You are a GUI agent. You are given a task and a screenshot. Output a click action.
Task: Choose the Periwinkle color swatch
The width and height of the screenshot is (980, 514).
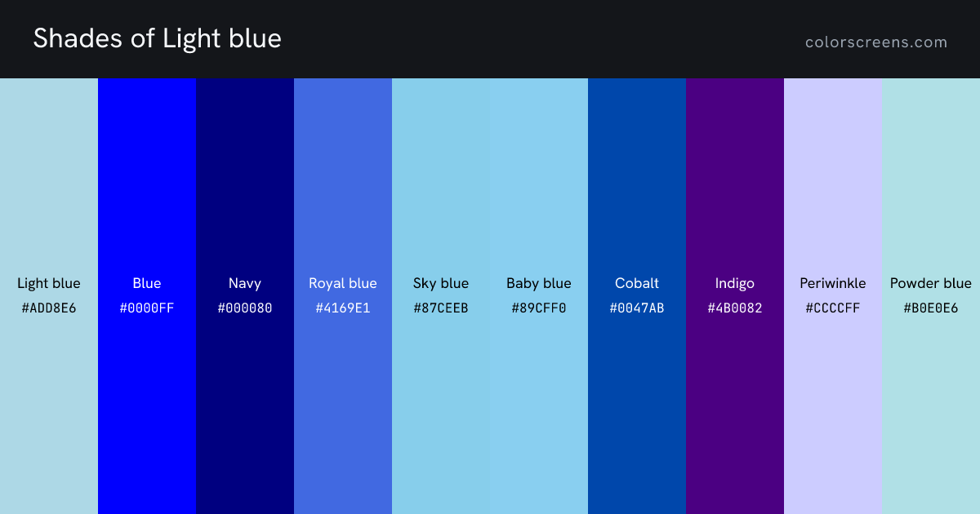833,296
